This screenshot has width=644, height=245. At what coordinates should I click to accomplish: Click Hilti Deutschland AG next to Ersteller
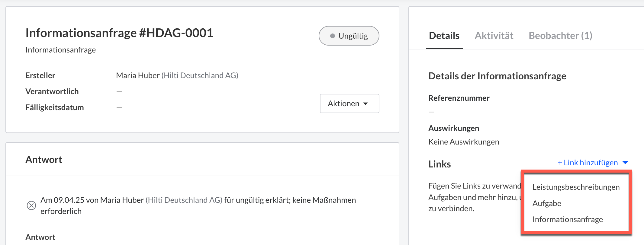pos(200,75)
